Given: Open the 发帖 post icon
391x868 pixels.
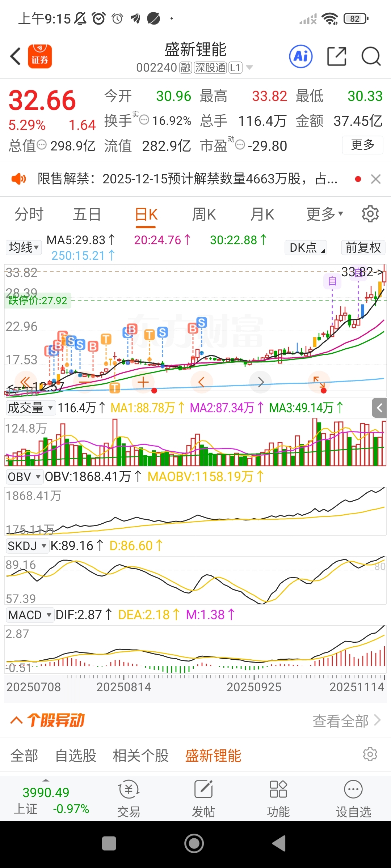Looking at the screenshot, I should [203, 799].
